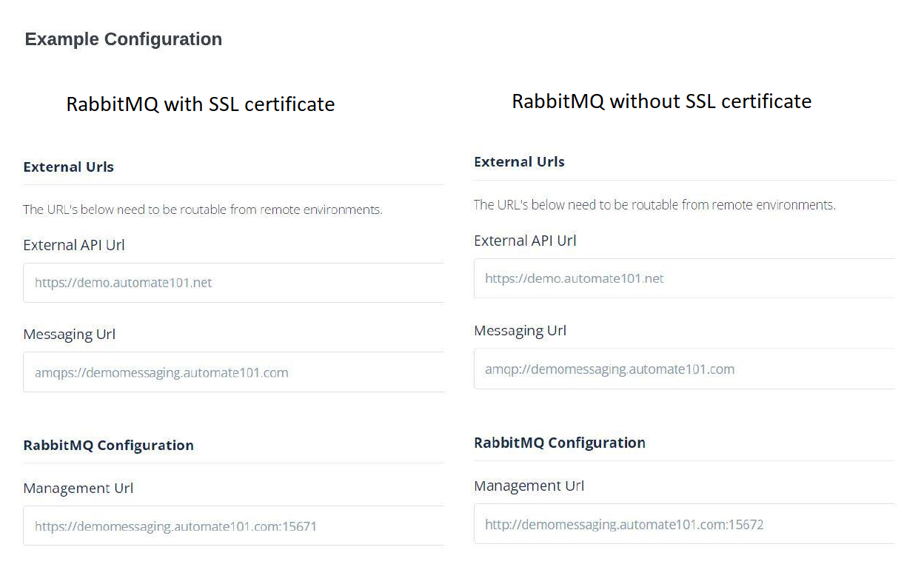This screenshot has height=567, width=924.
Task: Click External API Url field under SSL certificate
Action: point(233,283)
